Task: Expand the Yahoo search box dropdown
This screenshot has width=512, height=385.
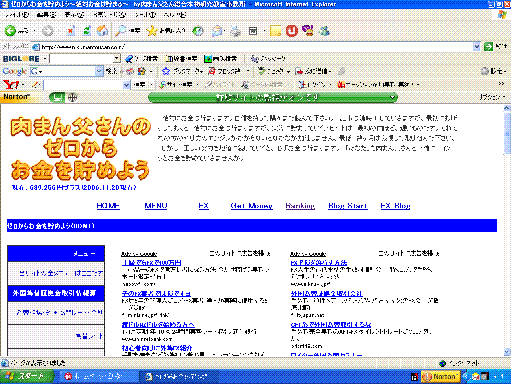Action: (x=126, y=85)
